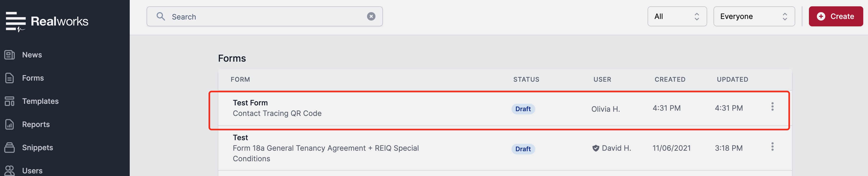This screenshot has width=868, height=176.
Task: Click the Reports chart icon in sidebar
Action: (9, 125)
